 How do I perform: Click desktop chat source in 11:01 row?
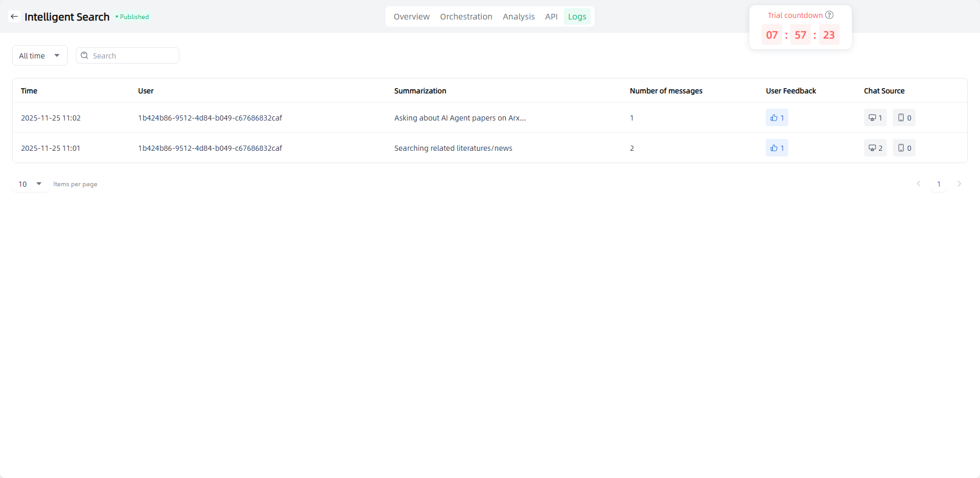point(875,148)
